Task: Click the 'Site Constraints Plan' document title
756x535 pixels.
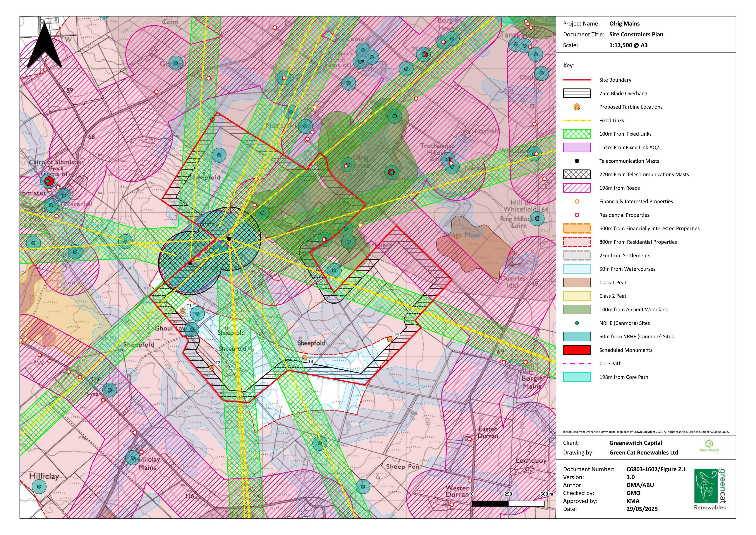Action: 636,35
